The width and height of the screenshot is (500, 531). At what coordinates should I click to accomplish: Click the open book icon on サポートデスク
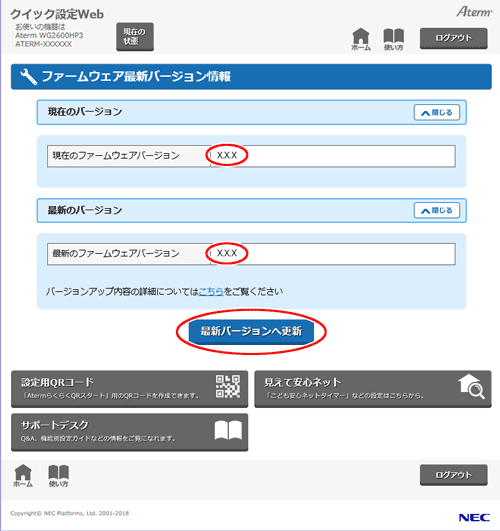[x=228, y=430]
